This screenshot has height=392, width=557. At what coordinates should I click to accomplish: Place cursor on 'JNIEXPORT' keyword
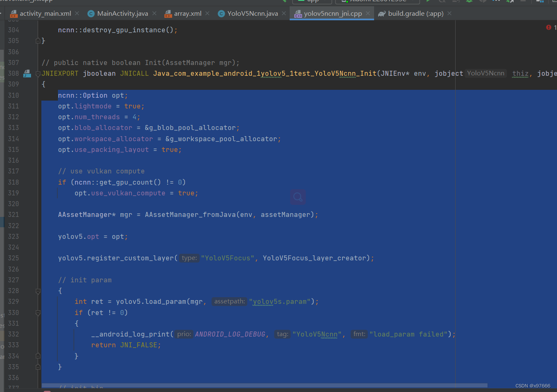coord(60,74)
